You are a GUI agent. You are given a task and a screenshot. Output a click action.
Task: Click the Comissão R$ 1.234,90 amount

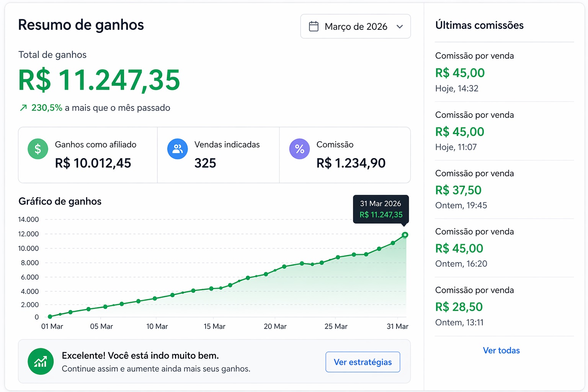coord(351,163)
